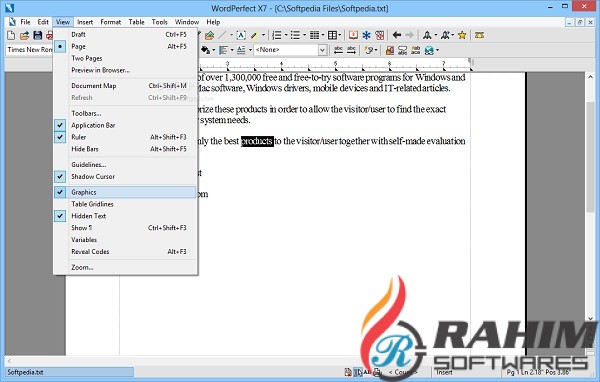Image resolution: width=600 pixels, height=382 pixels.
Task: Open Toolbars... dialog entry
Action: (125, 113)
